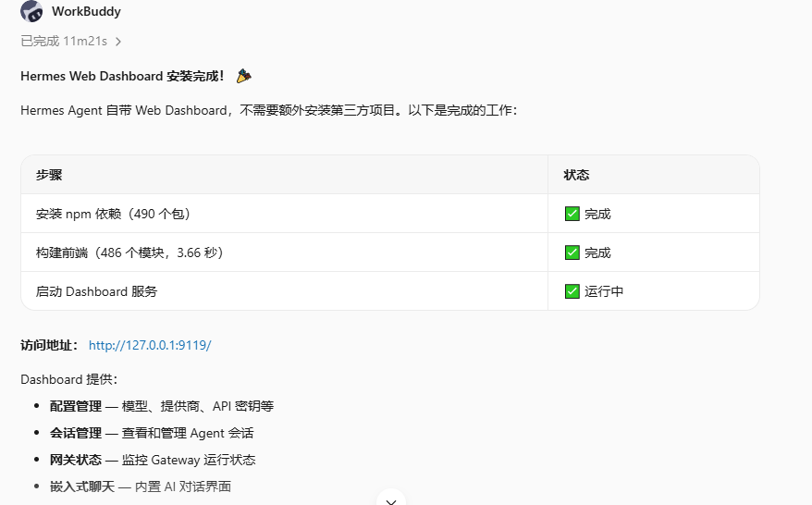This screenshot has height=505, width=812.
Task: Click the 构建前端 row text
Action: pyautogui.click(x=129, y=252)
